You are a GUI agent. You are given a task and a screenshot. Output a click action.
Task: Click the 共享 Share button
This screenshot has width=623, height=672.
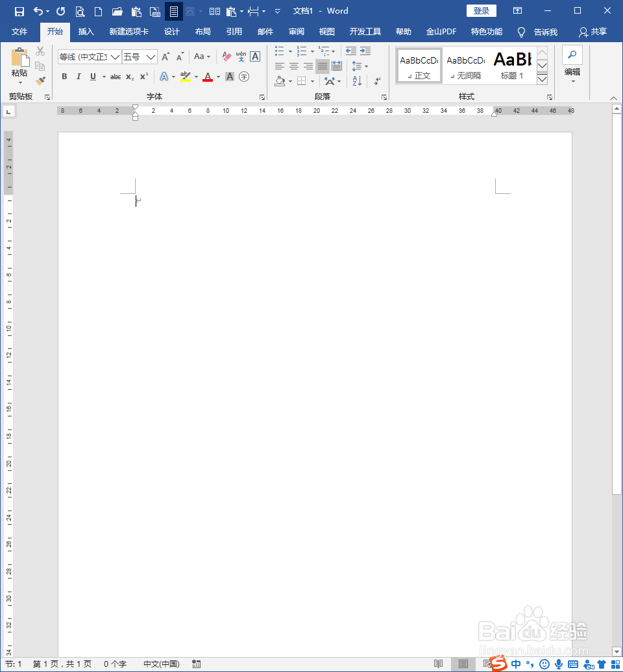pyautogui.click(x=593, y=32)
